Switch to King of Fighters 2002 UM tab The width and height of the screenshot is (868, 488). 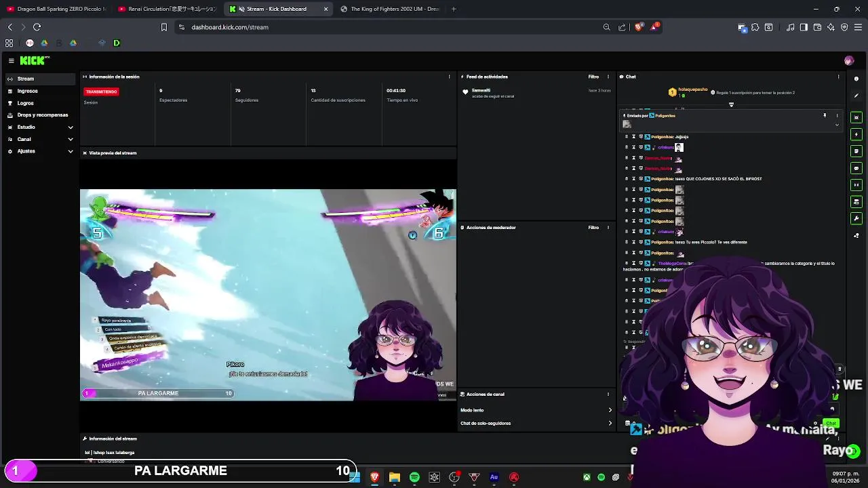[390, 9]
